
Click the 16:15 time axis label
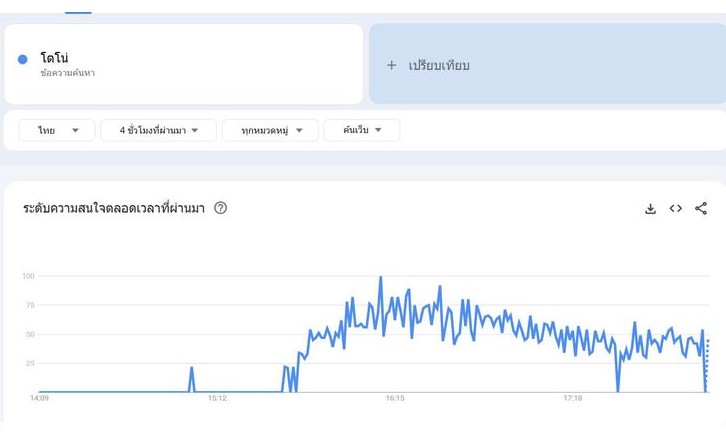pos(395,398)
